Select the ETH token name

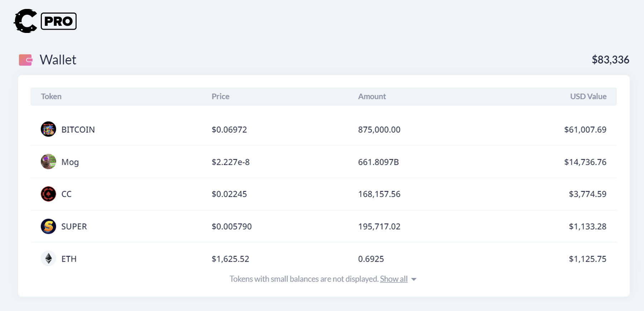click(x=69, y=259)
